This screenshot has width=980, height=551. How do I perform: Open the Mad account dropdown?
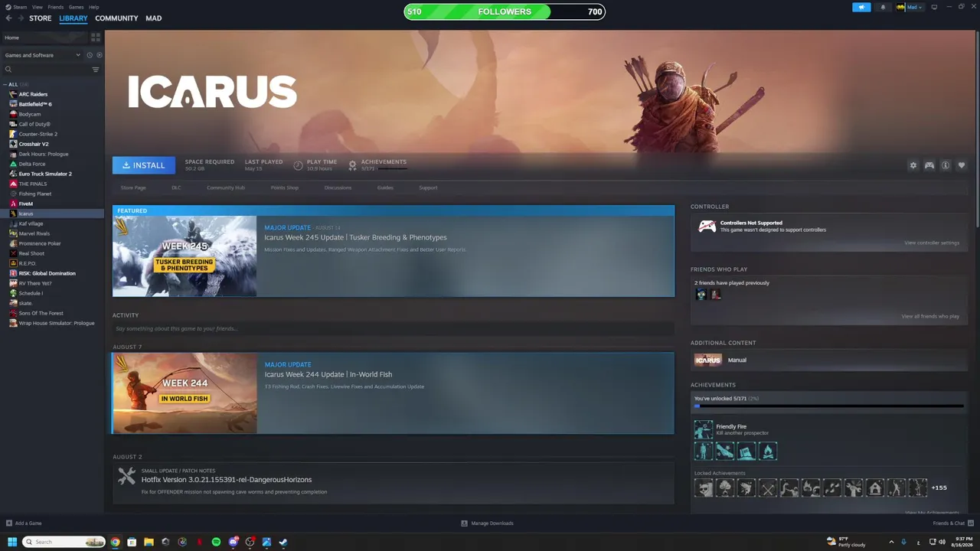[910, 7]
